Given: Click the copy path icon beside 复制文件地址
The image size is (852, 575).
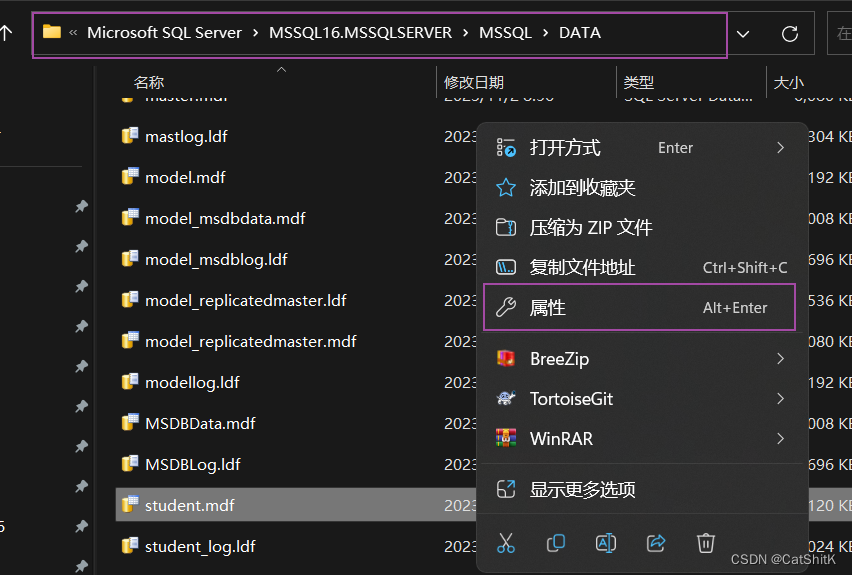Looking at the screenshot, I should click(x=505, y=267).
